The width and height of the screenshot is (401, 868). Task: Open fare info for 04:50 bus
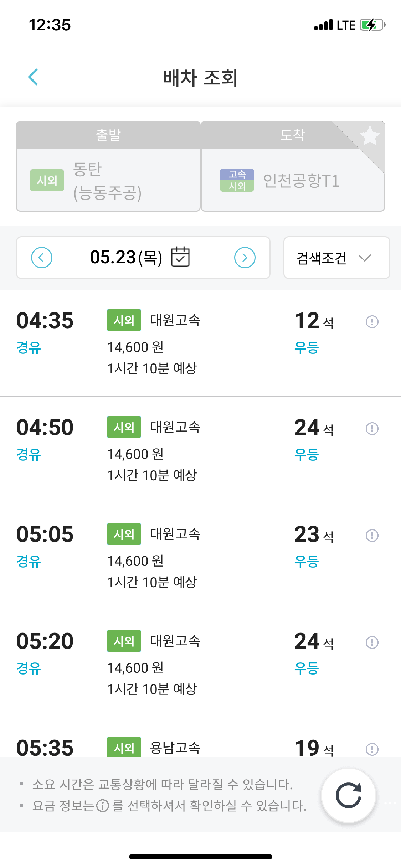tap(372, 428)
